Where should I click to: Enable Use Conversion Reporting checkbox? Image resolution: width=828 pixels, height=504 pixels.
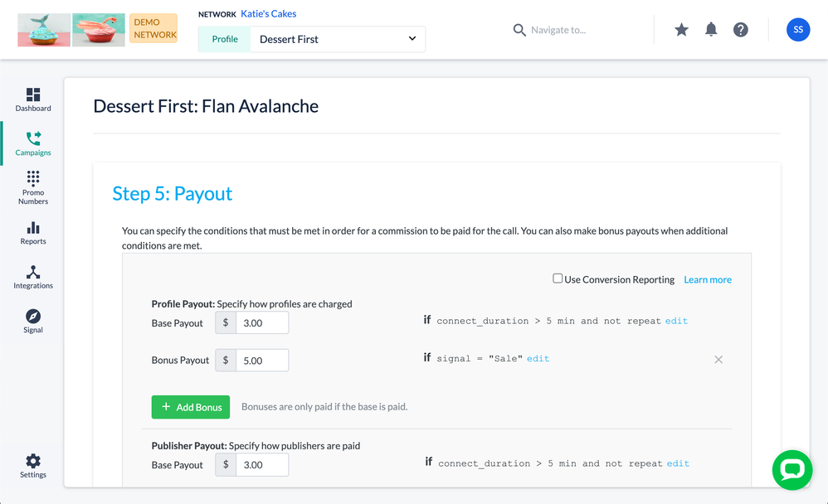558,279
